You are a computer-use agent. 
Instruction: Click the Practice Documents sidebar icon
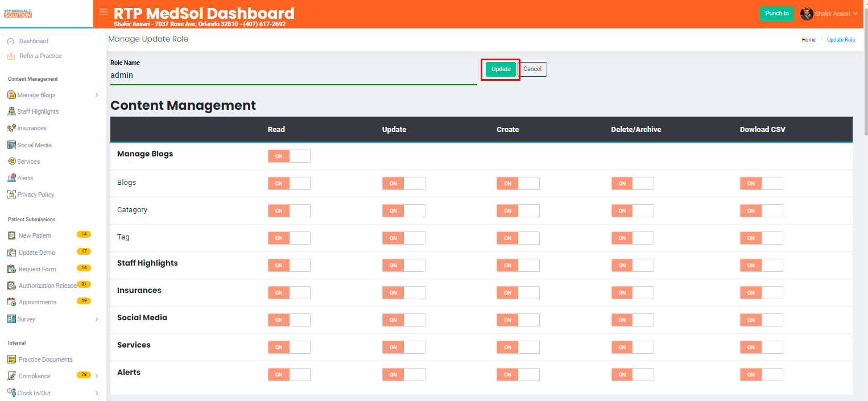[x=11, y=359]
